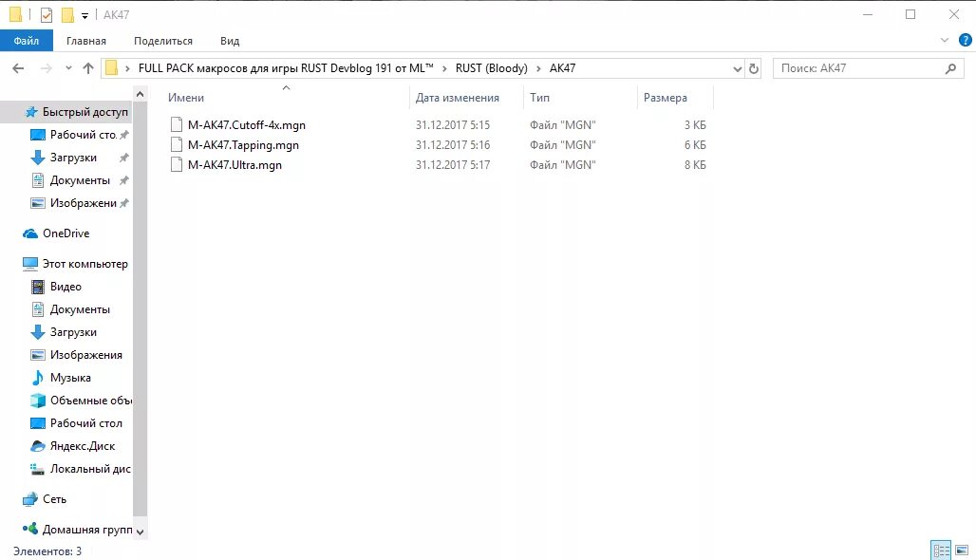Switch to the Вид ribbon tab
This screenshot has height=560, width=976.
[230, 41]
